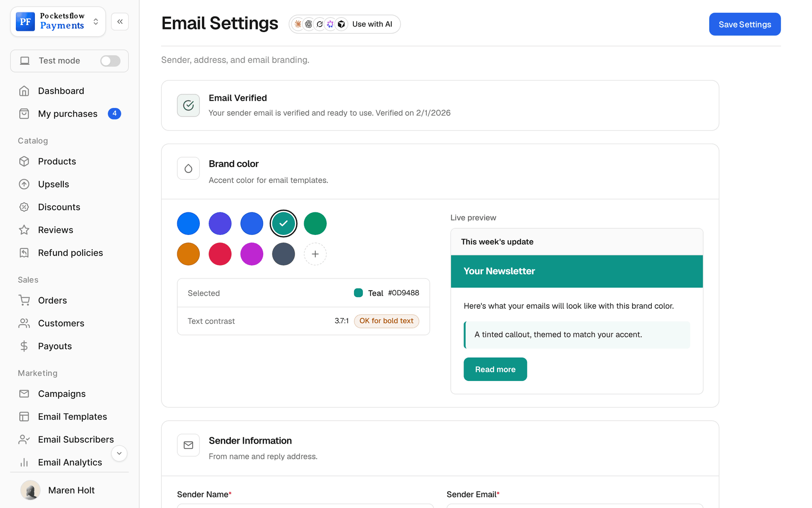Screen dimensions: 812x508
Task: Click the Your Newsletter preview header
Action: (577, 271)
